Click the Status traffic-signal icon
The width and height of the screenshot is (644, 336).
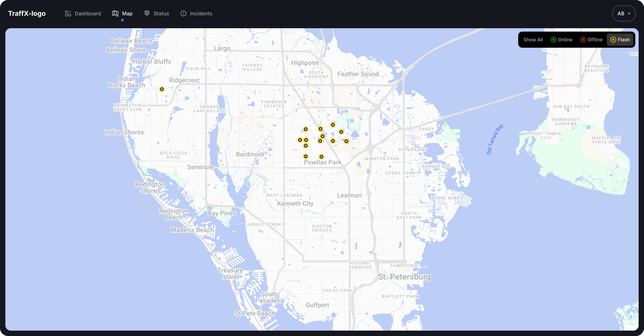[147, 13]
